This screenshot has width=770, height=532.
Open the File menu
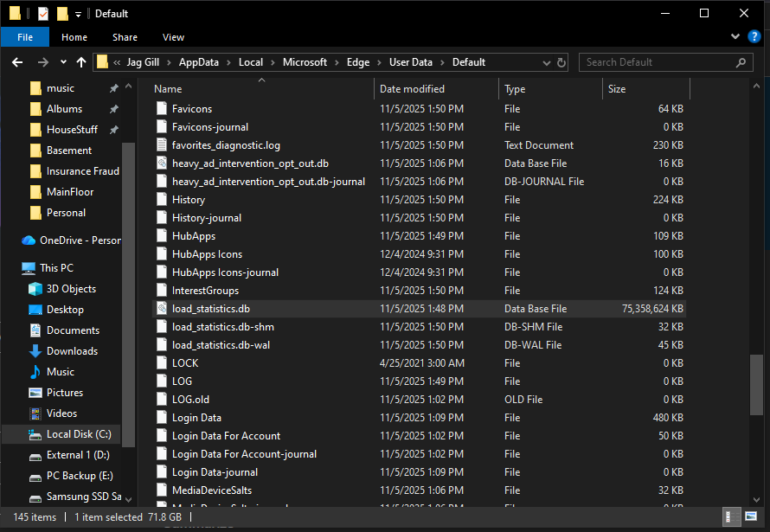[25, 37]
